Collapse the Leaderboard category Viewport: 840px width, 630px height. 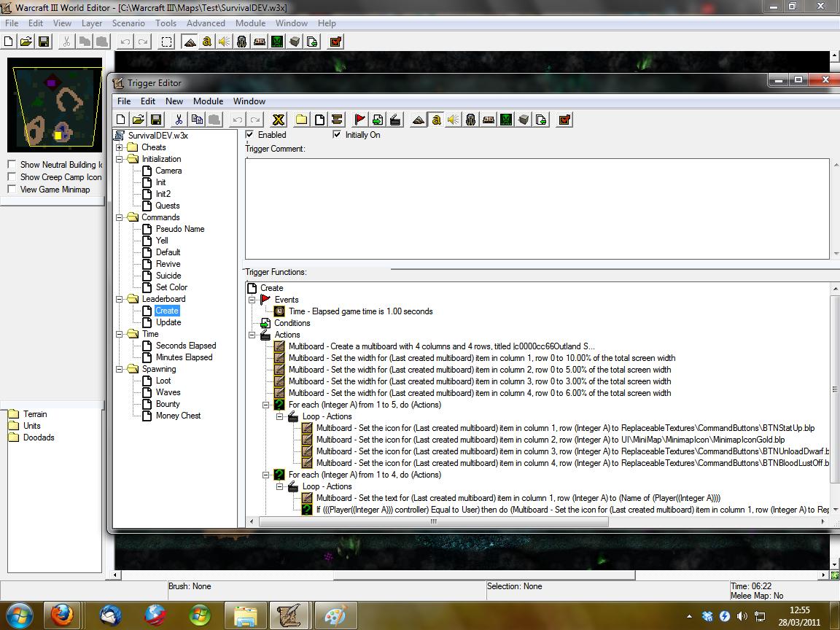pos(119,299)
